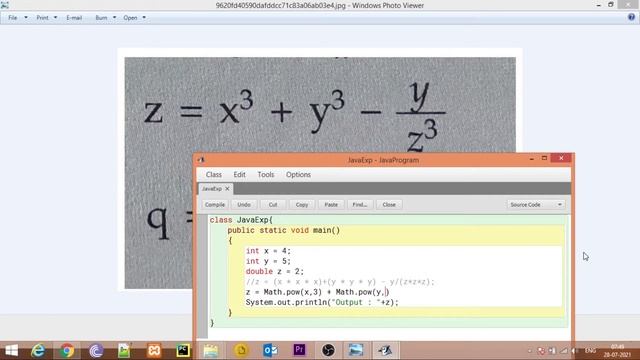The image size is (640, 360).
Task: Click the "class JavaExp{" line
Action: tap(241, 220)
